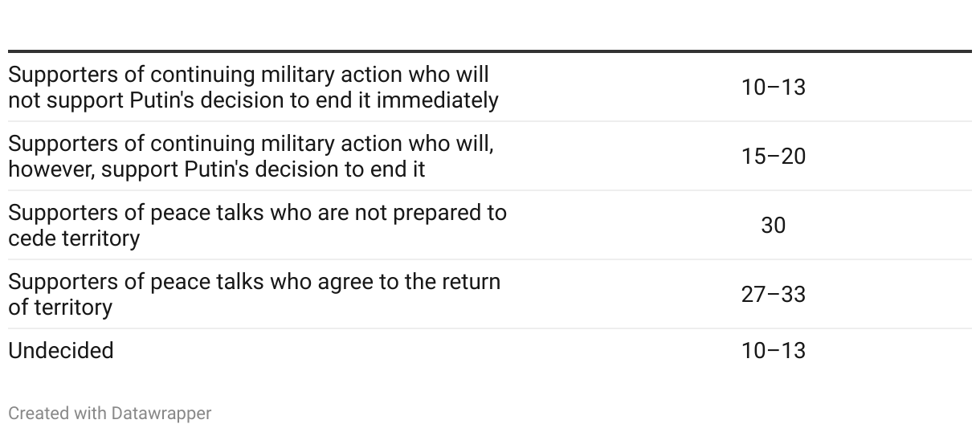Select the 'however, support Putin's decision' row label

pyautogui.click(x=251, y=157)
